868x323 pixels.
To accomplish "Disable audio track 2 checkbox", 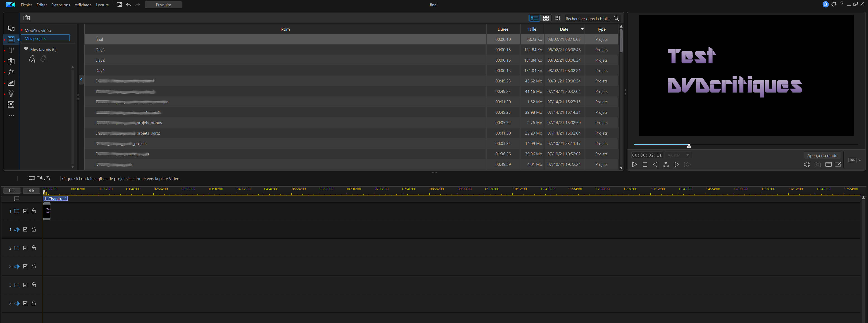I will point(25,266).
